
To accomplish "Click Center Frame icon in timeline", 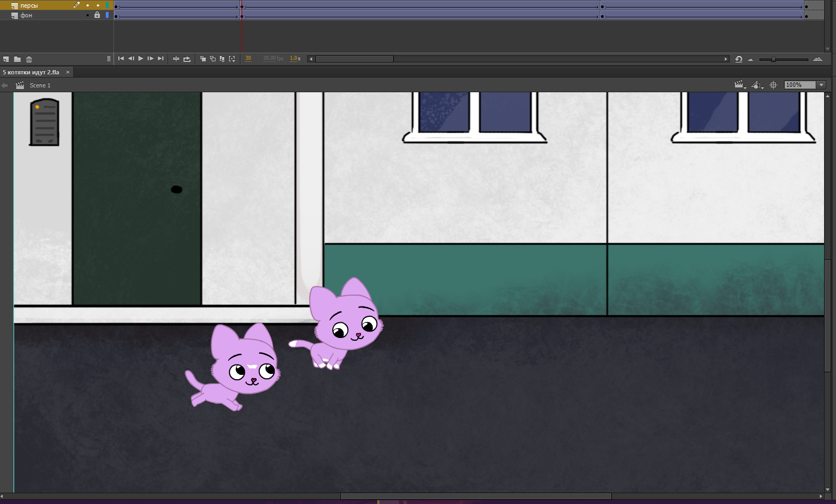I will [x=176, y=59].
